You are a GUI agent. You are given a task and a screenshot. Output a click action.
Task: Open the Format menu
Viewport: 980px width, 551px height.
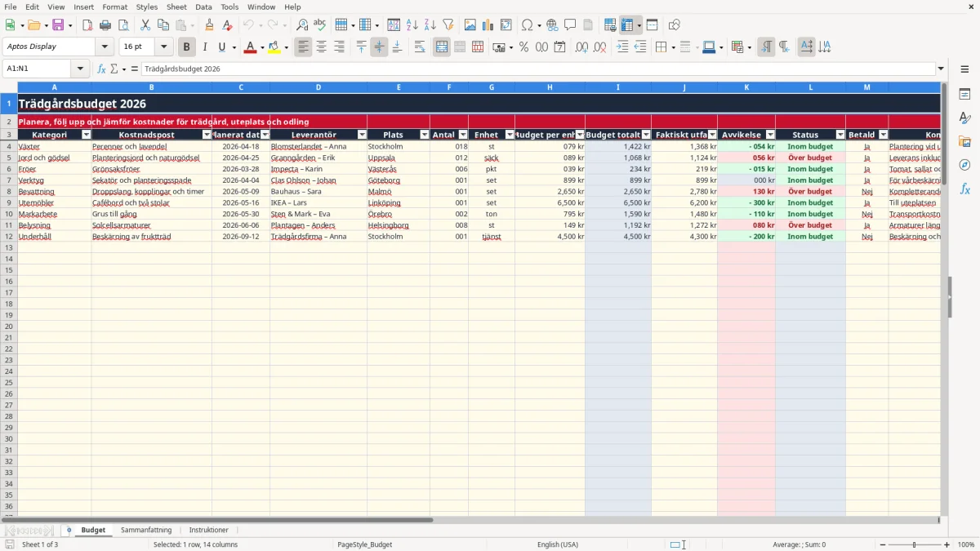pyautogui.click(x=115, y=7)
